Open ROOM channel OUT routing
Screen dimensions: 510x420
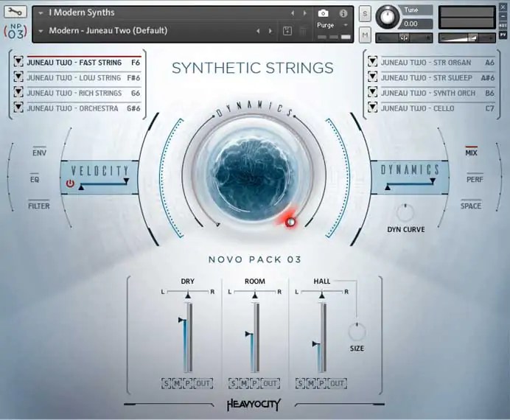pos(270,384)
